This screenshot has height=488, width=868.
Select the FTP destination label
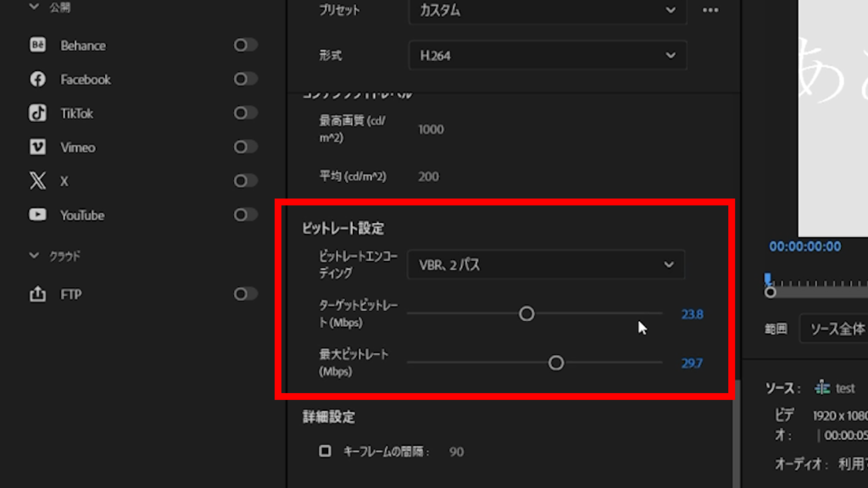(x=71, y=294)
